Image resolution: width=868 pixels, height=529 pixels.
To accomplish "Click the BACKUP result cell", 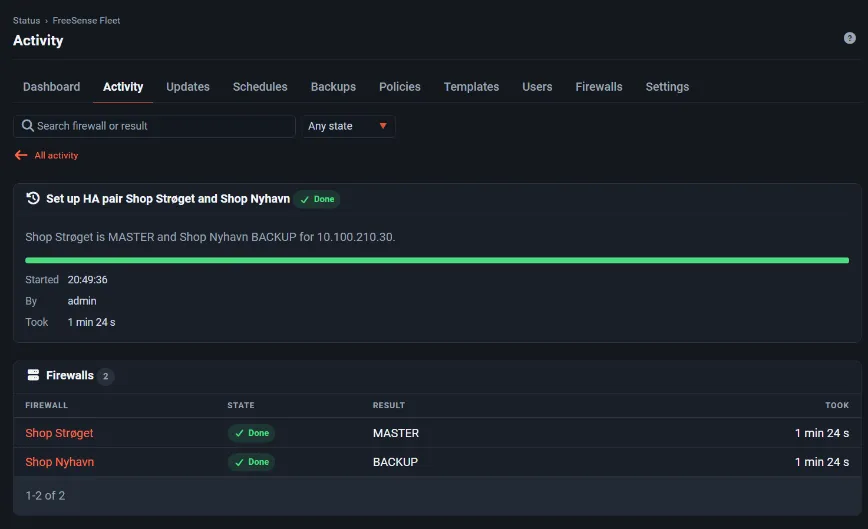I will click(395, 462).
